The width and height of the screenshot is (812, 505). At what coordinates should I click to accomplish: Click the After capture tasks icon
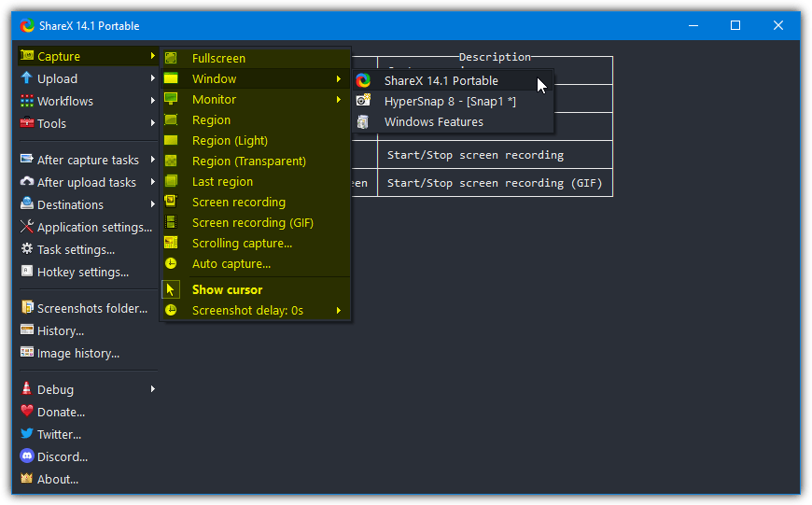tap(27, 159)
